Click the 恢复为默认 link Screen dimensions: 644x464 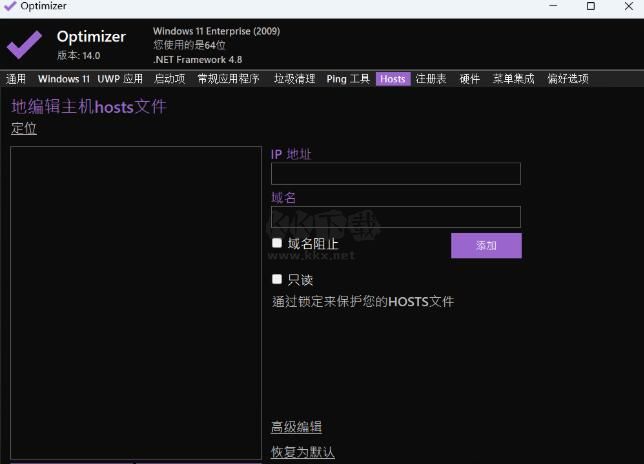coord(303,452)
